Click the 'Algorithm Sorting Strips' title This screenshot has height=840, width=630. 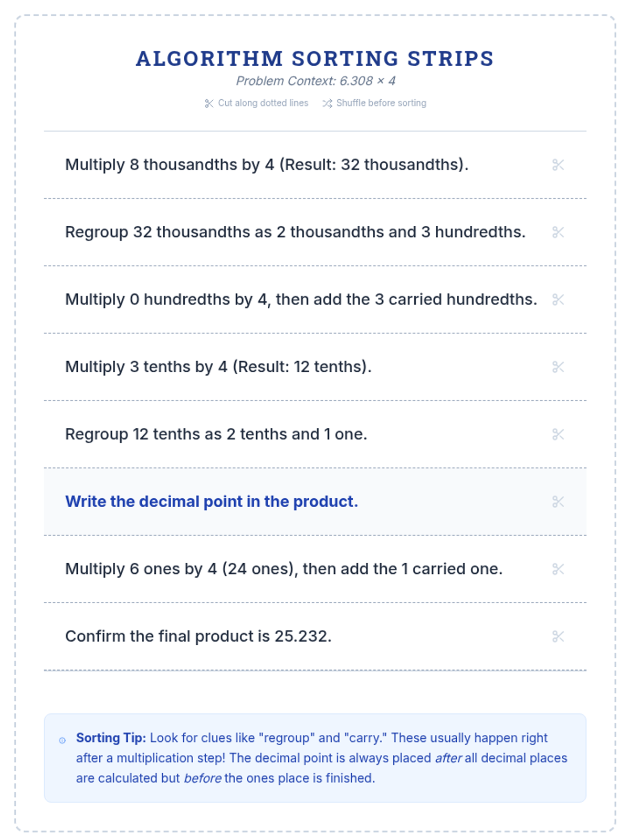click(x=315, y=58)
